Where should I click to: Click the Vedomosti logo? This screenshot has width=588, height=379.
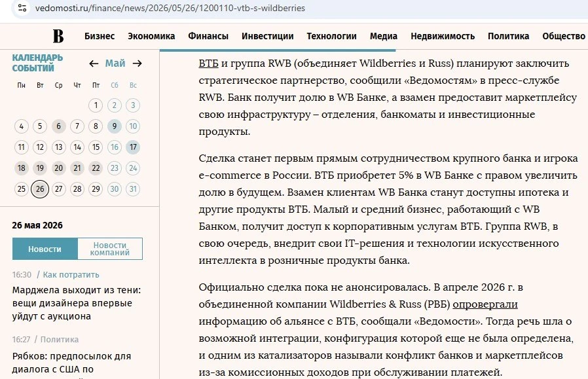pyautogui.click(x=58, y=36)
